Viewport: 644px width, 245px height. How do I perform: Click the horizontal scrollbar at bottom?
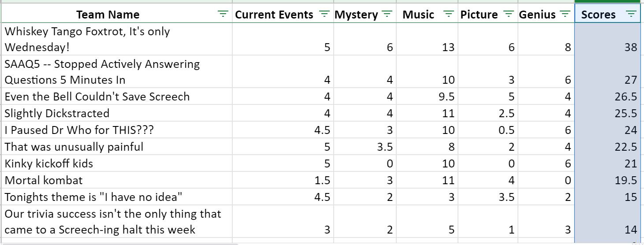(119, 243)
